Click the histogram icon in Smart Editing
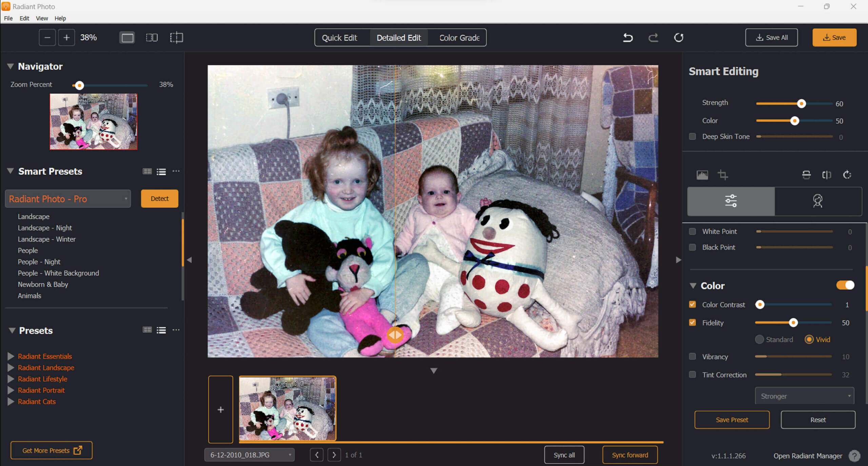The height and width of the screenshot is (466, 868). click(x=702, y=175)
